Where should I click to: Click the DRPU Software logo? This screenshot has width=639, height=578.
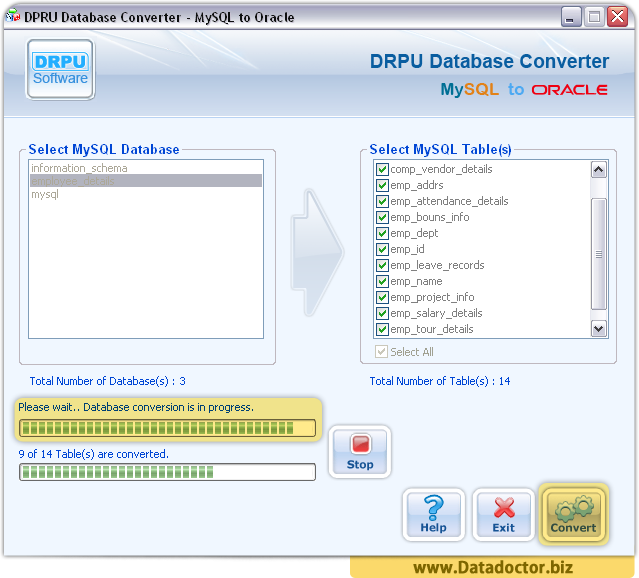tap(60, 69)
